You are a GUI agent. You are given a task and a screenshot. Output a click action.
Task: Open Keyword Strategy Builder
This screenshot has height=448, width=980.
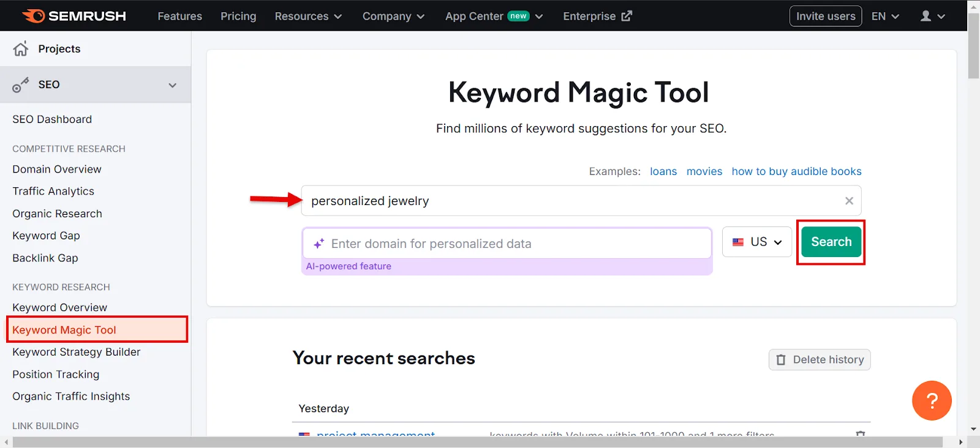click(x=77, y=352)
